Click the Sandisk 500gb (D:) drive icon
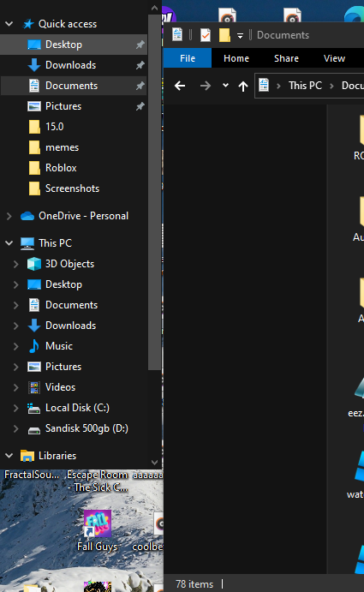 (x=34, y=430)
